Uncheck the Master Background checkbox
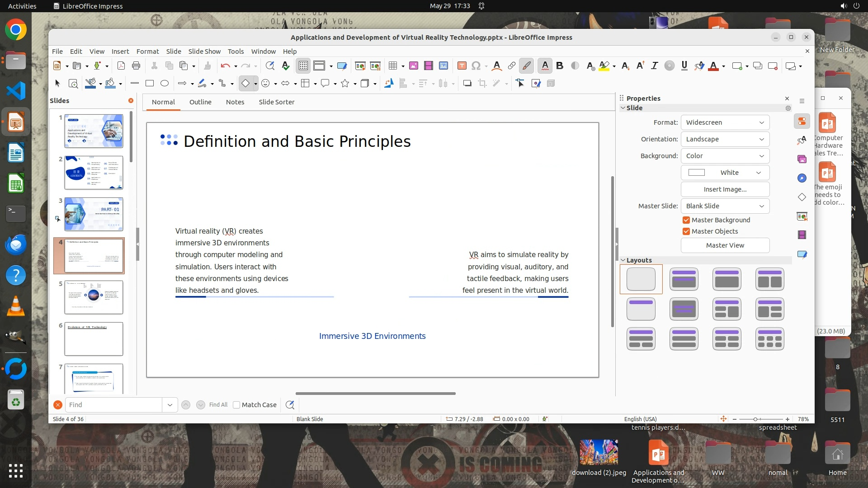Screen dimensions: 868x488 point(686,220)
